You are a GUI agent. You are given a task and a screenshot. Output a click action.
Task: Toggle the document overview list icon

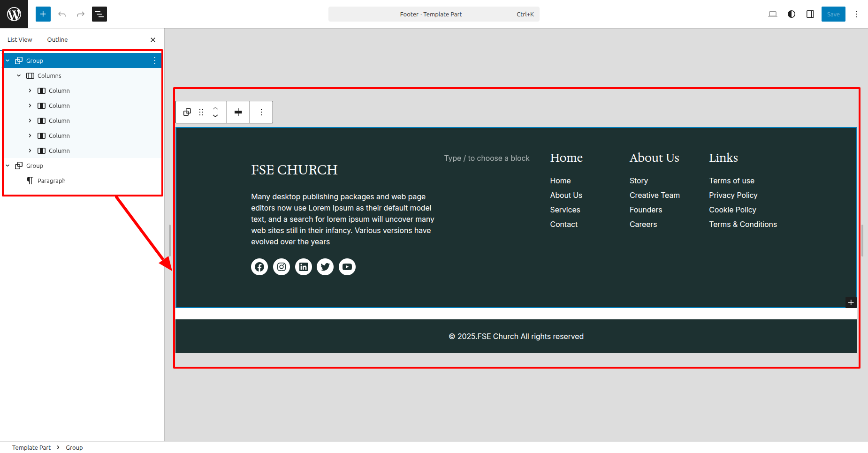click(99, 14)
